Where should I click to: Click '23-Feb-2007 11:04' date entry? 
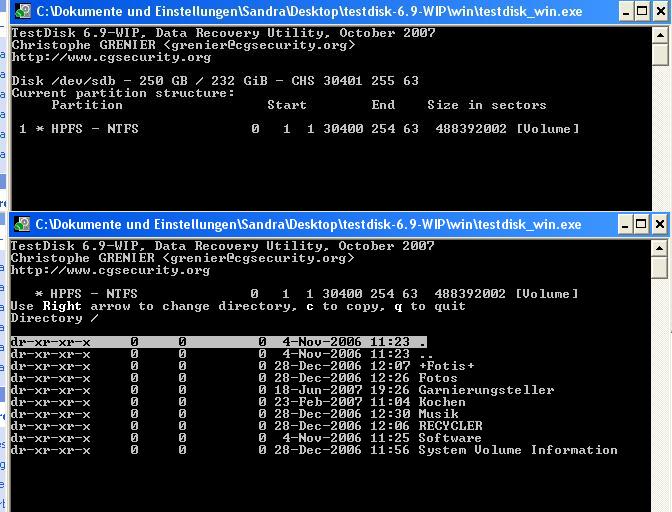tap(342, 402)
